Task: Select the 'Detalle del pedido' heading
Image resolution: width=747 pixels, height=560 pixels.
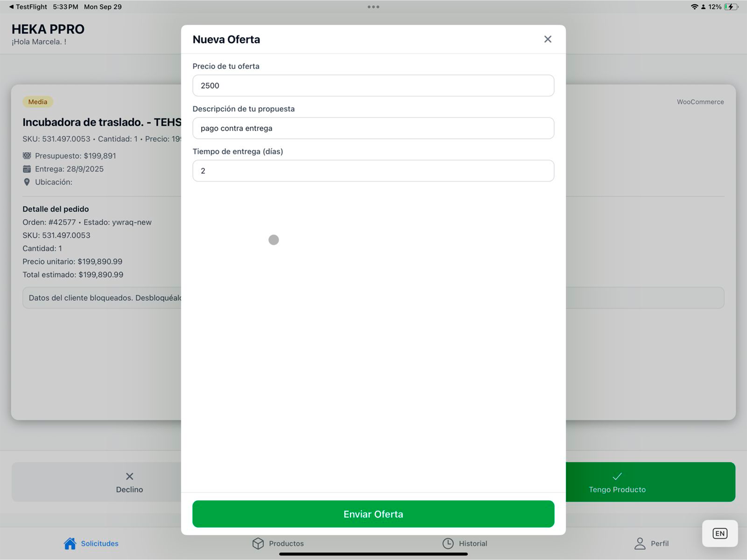Action: point(56,209)
